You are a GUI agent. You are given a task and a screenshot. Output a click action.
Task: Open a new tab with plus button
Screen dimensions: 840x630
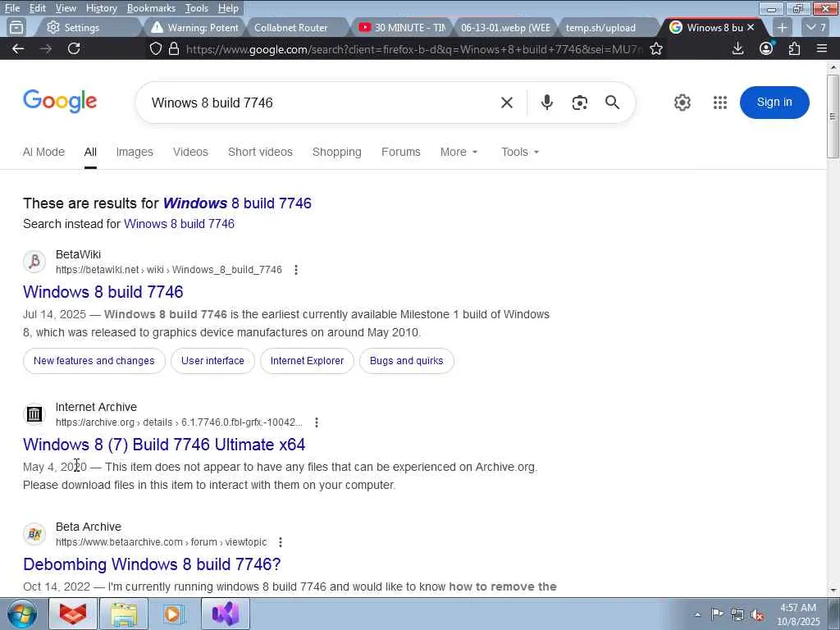click(x=782, y=27)
